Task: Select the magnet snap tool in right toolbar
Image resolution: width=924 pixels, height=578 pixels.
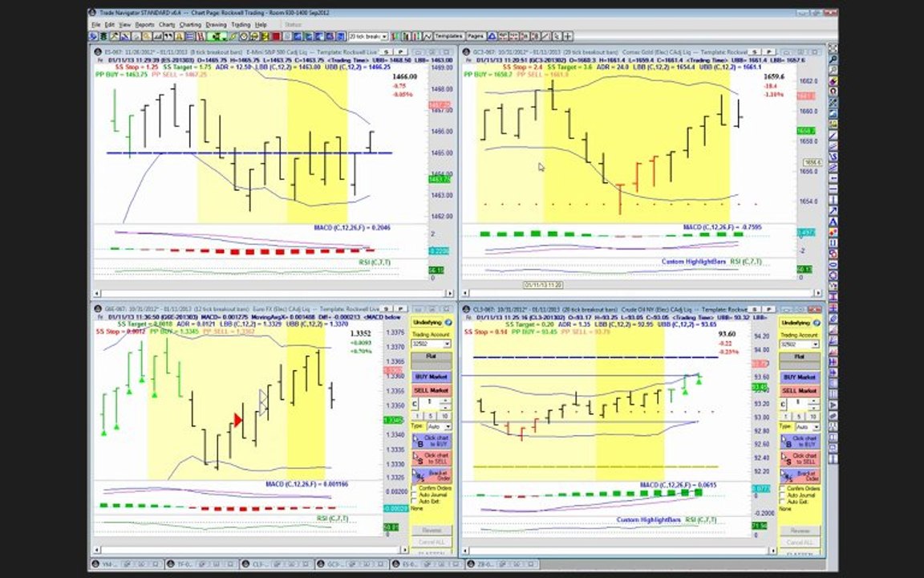Action: (x=833, y=92)
